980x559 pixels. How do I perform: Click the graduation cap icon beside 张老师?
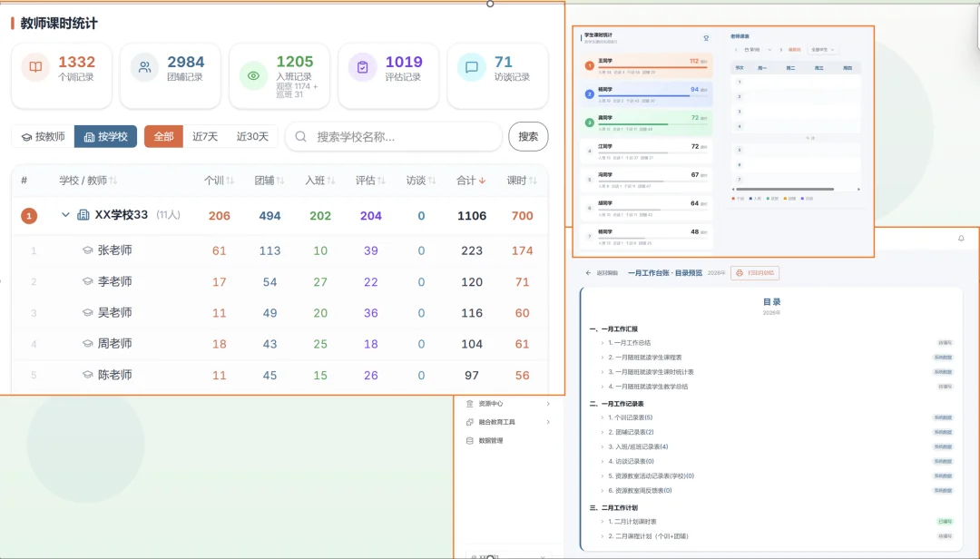click(x=87, y=250)
